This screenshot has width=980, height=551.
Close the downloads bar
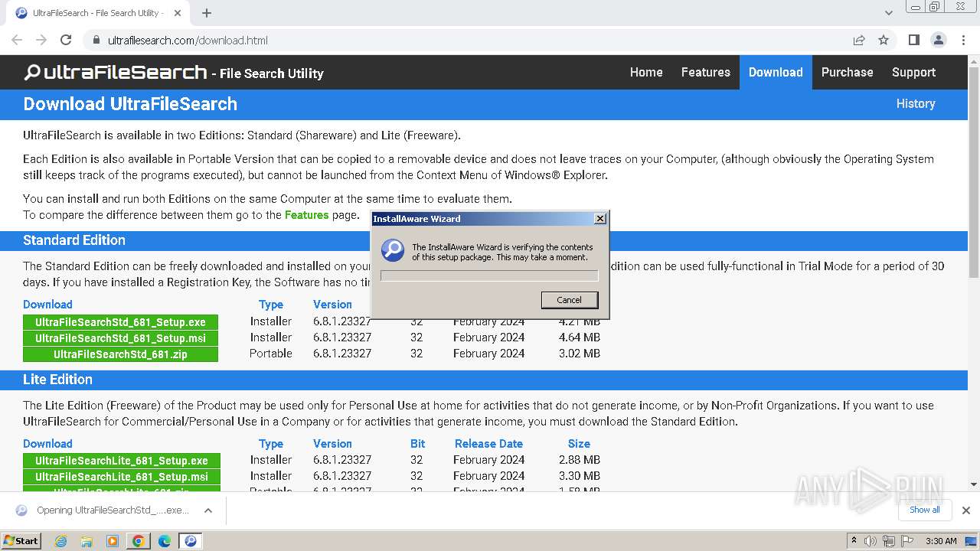966,510
